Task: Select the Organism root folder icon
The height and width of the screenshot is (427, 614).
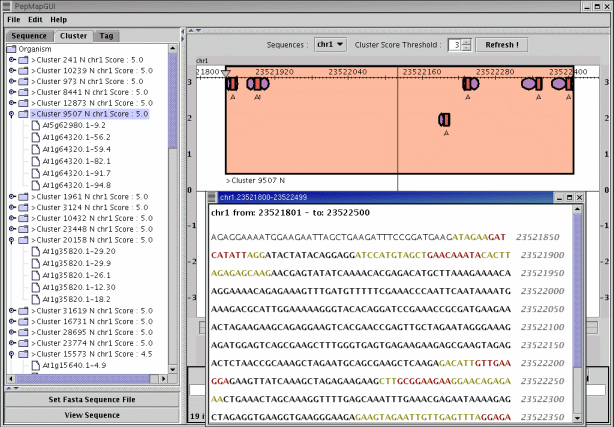Action: tap(11, 49)
